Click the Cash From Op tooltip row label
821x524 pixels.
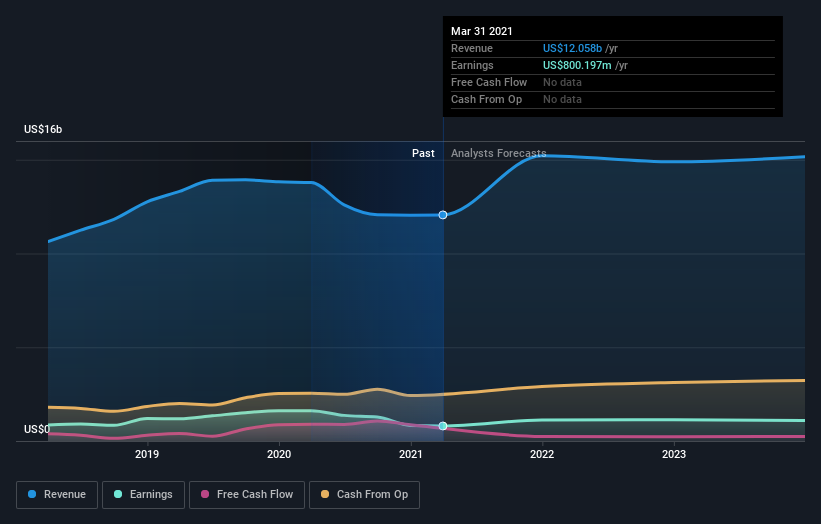[x=486, y=99]
